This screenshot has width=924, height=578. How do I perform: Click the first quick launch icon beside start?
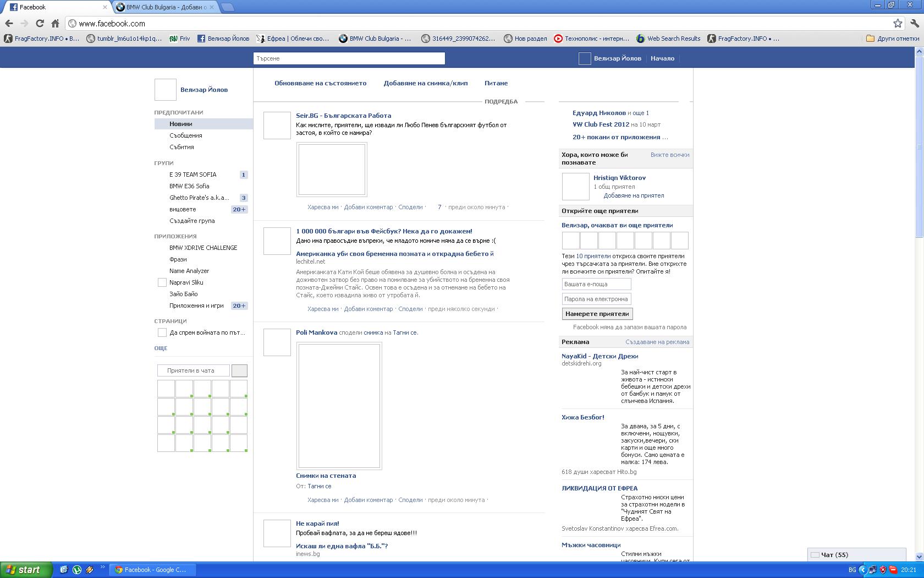(x=64, y=570)
